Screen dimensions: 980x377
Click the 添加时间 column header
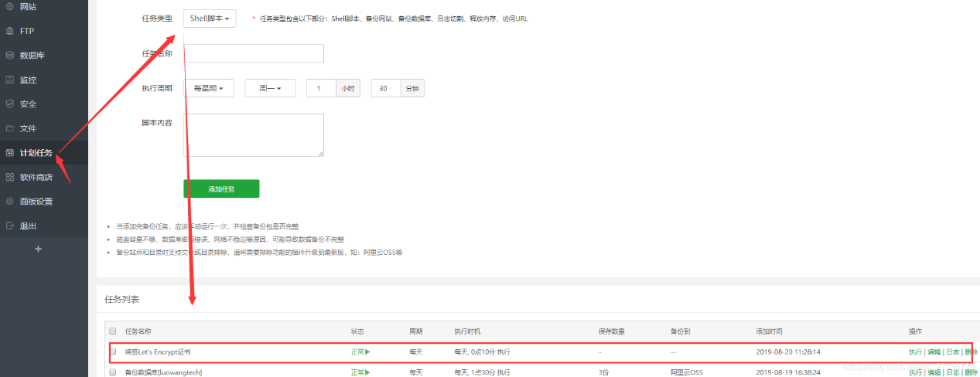[x=769, y=331]
